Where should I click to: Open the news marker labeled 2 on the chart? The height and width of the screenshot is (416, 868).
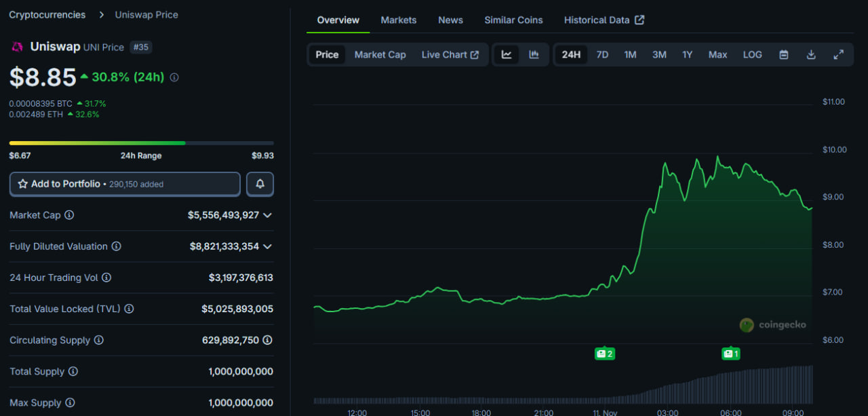604,354
